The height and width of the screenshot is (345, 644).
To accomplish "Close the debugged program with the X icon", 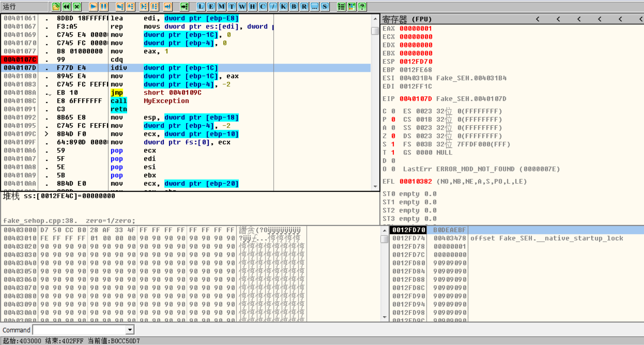I will point(77,7).
